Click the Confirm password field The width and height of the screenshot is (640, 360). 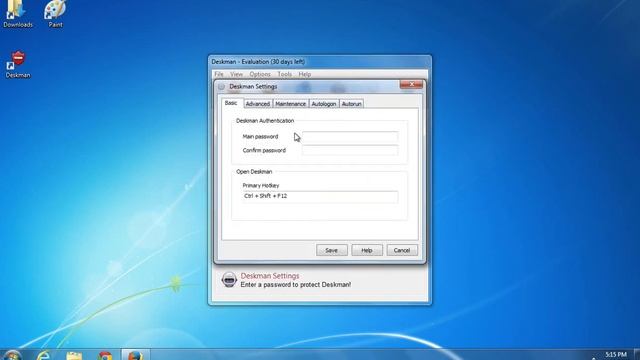(x=350, y=150)
